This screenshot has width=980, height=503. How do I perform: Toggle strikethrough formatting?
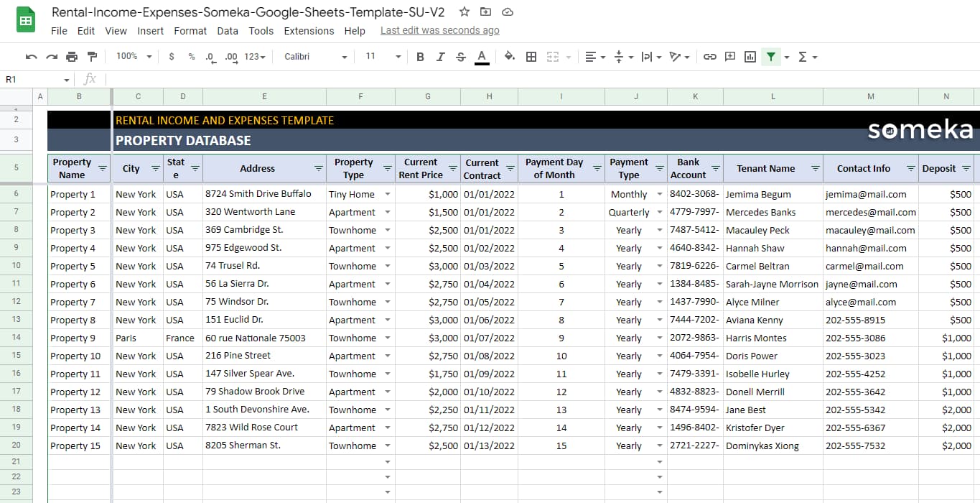[460, 56]
